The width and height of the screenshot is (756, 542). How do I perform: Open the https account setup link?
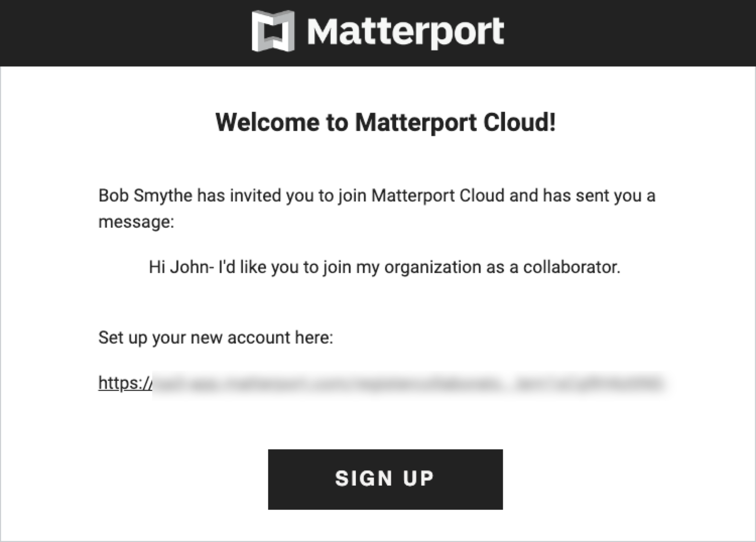pyautogui.click(x=125, y=383)
